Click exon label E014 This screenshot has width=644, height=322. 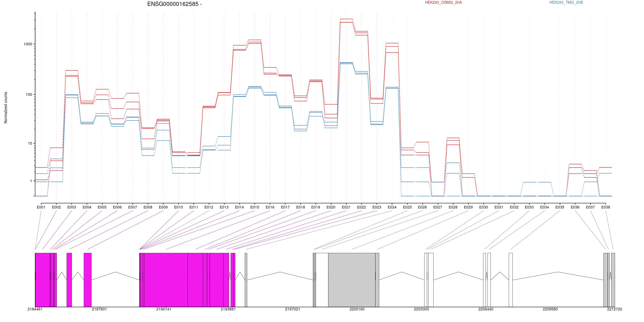[x=239, y=207]
